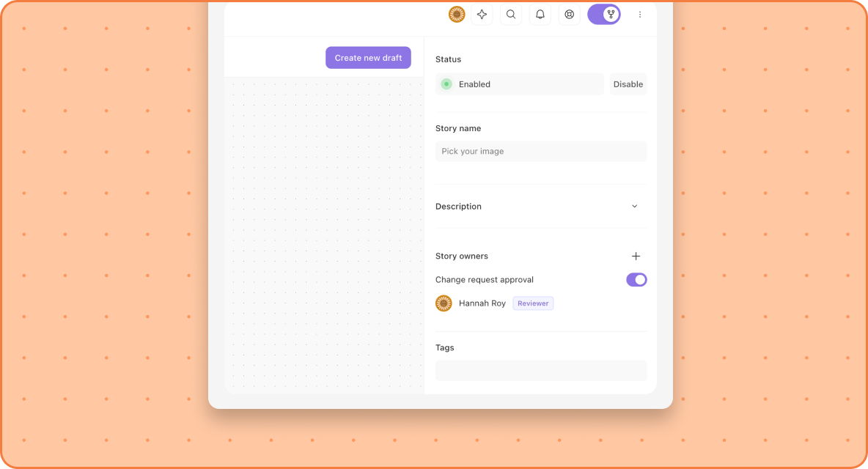Click the Tags input field
The height and width of the screenshot is (469, 868).
(x=541, y=371)
